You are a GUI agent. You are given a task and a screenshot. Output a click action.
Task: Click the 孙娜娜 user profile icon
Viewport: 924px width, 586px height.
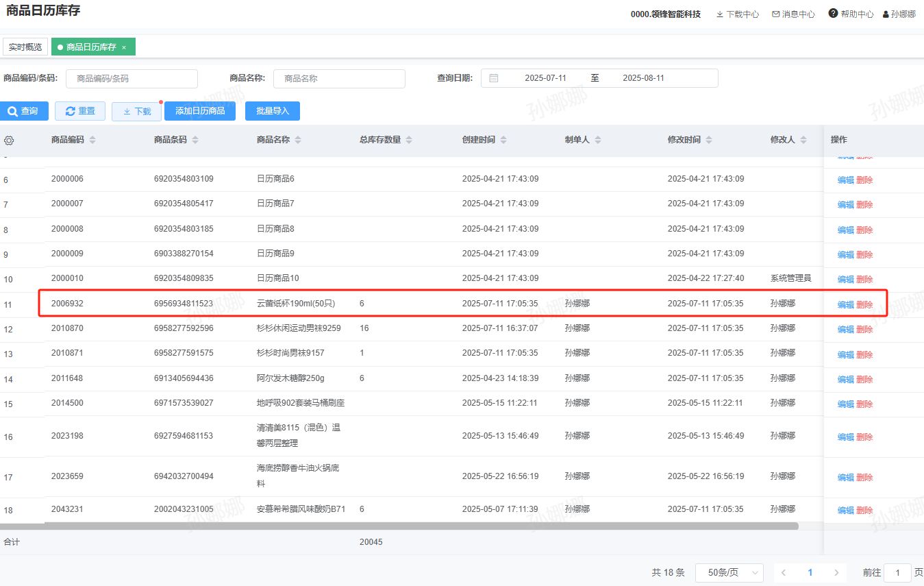click(886, 14)
